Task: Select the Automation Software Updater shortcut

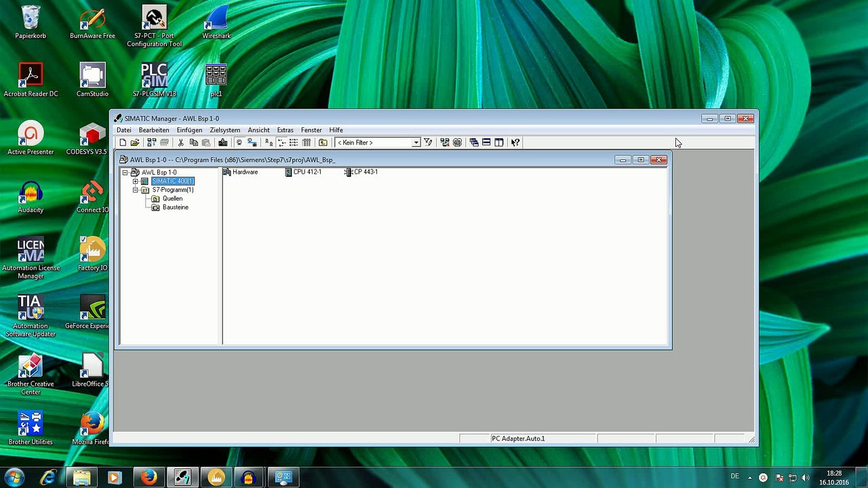Action: (31, 317)
